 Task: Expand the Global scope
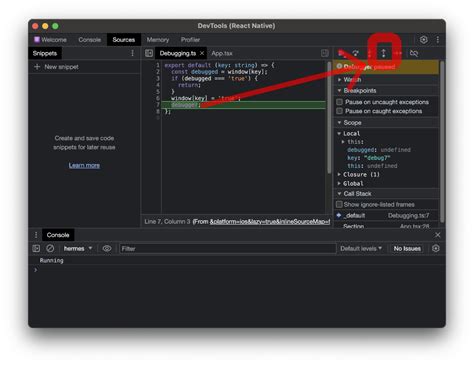(339, 183)
